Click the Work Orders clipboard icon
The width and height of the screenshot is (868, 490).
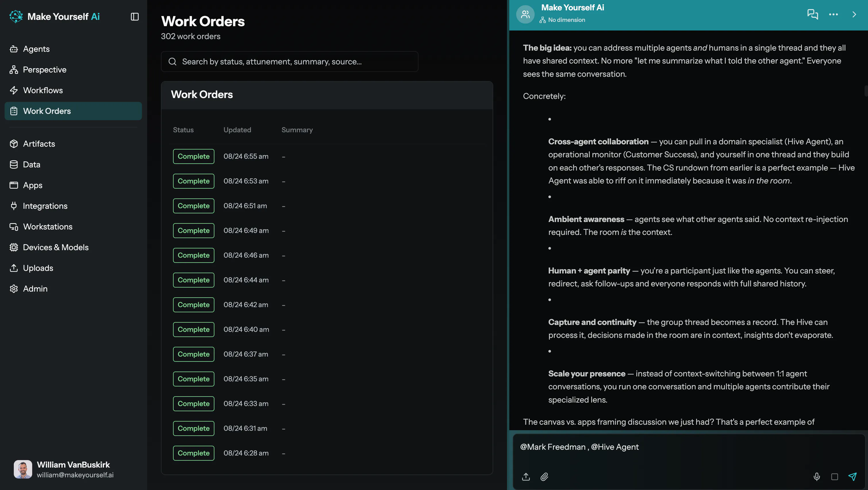tap(14, 111)
